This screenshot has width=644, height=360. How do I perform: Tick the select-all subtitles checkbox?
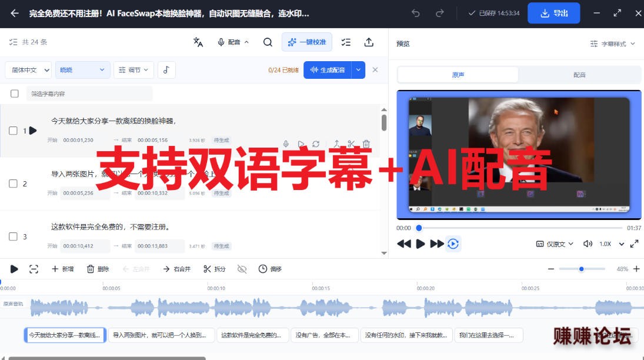[14, 94]
